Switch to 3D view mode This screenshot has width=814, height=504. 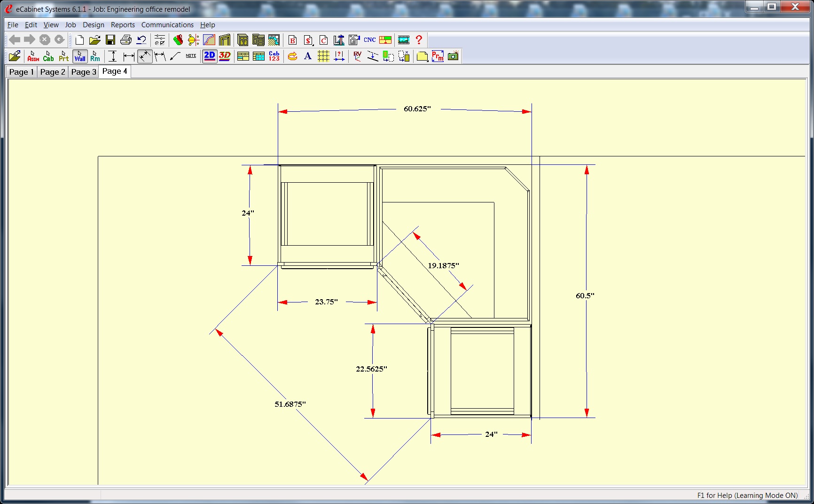pos(225,56)
